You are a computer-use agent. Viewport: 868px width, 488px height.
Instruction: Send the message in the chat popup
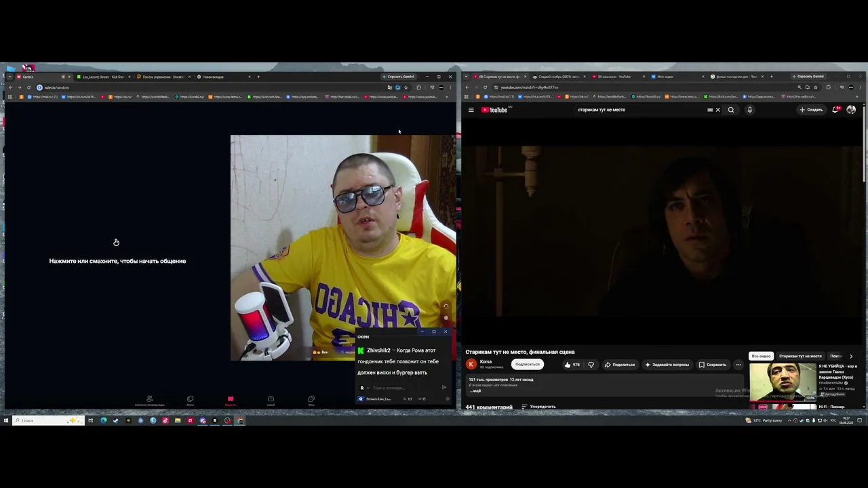pyautogui.click(x=444, y=388)
